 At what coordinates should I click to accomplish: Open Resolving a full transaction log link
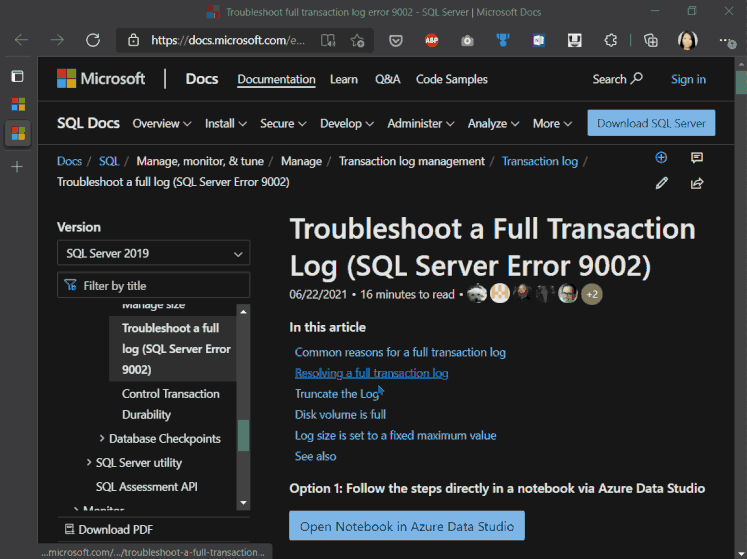372,373
